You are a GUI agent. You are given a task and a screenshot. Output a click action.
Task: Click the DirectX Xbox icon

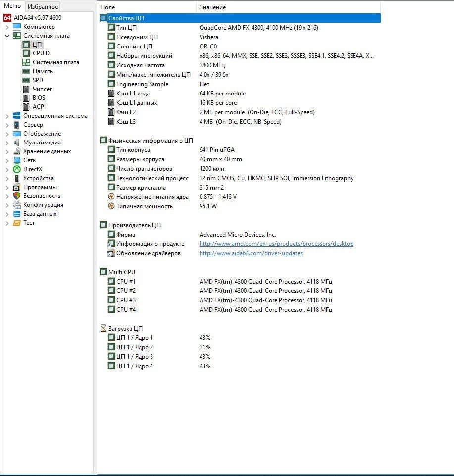point(17,169)
